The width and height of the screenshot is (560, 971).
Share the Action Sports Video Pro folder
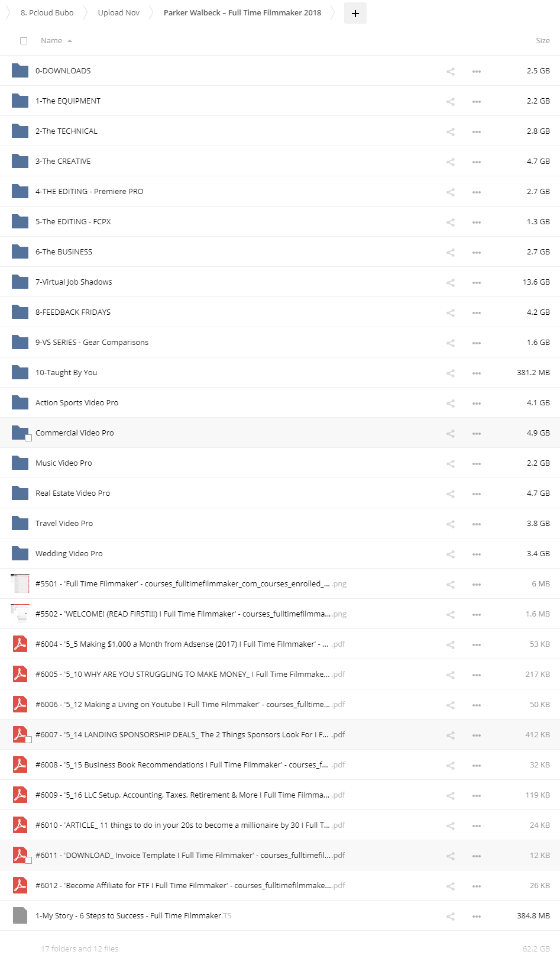451,404
